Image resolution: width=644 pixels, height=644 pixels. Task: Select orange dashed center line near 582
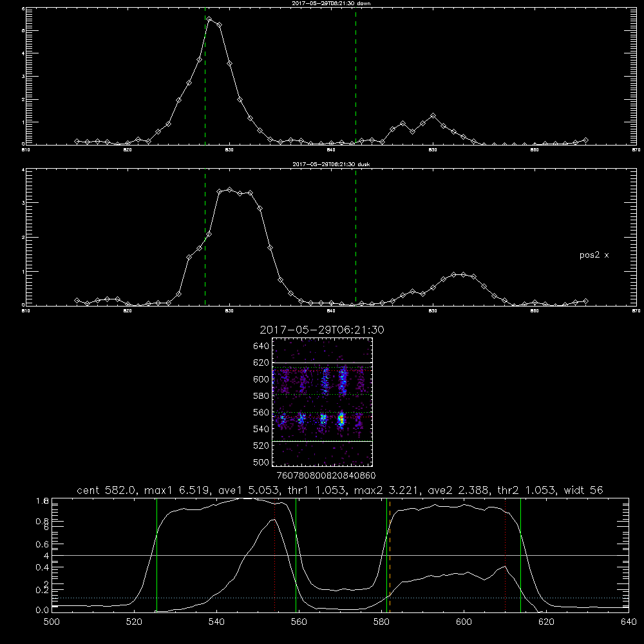[390, 555]
